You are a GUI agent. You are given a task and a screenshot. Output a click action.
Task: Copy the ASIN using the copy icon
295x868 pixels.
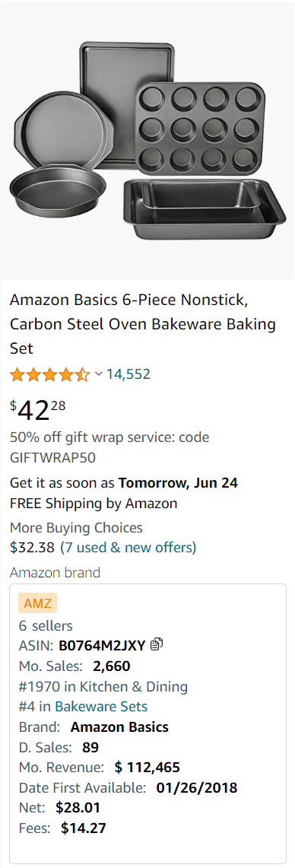157,644
